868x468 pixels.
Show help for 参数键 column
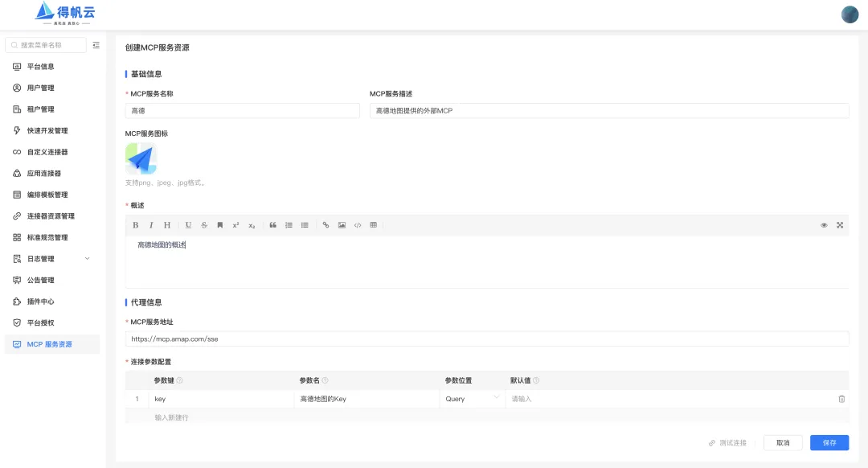[x=179, y=380]
